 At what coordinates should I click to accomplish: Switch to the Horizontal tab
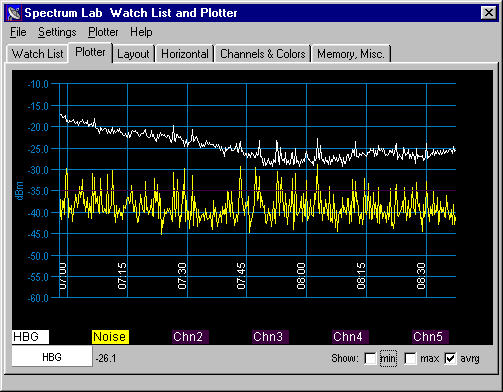[x=185, y=54]
